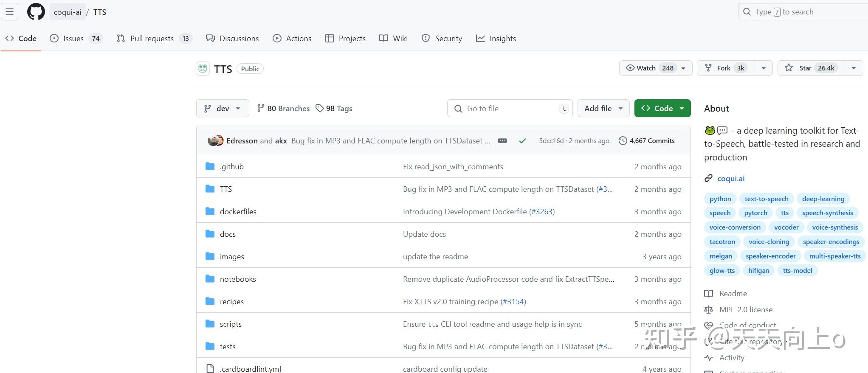868x373 pixels.
Task: Open the Update docs commit message
Action: coord(424,234)
